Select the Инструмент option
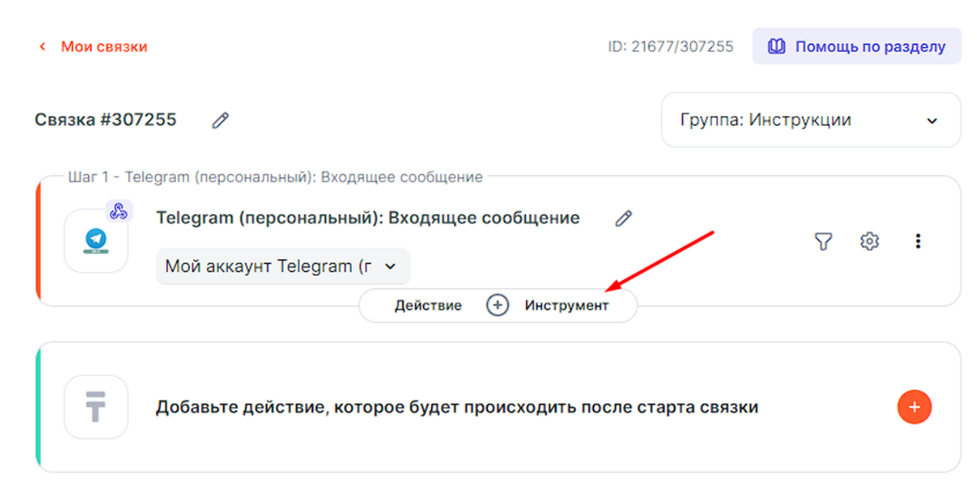This screenshot has width=980, height=492. (x=567, y=306)
